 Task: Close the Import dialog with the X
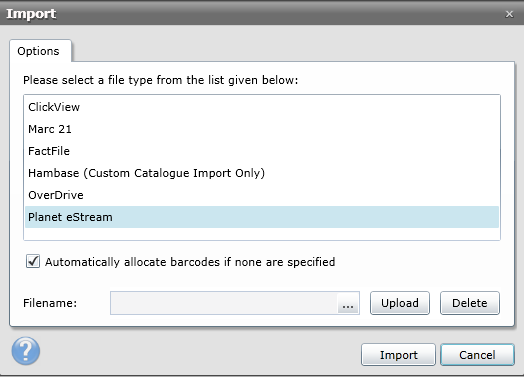coord(509,14)
